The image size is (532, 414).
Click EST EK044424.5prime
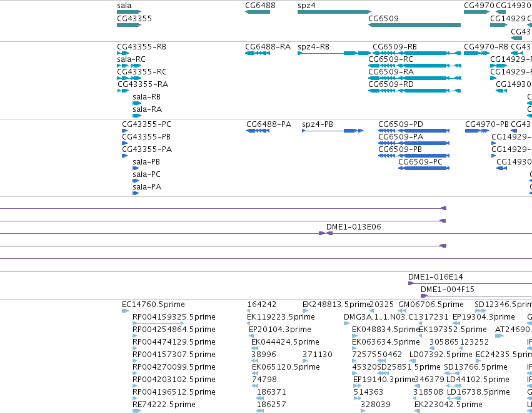[x=255, y=348]
